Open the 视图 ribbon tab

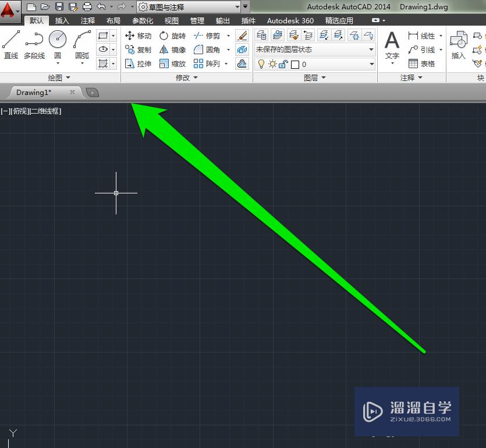click(172, 20)
